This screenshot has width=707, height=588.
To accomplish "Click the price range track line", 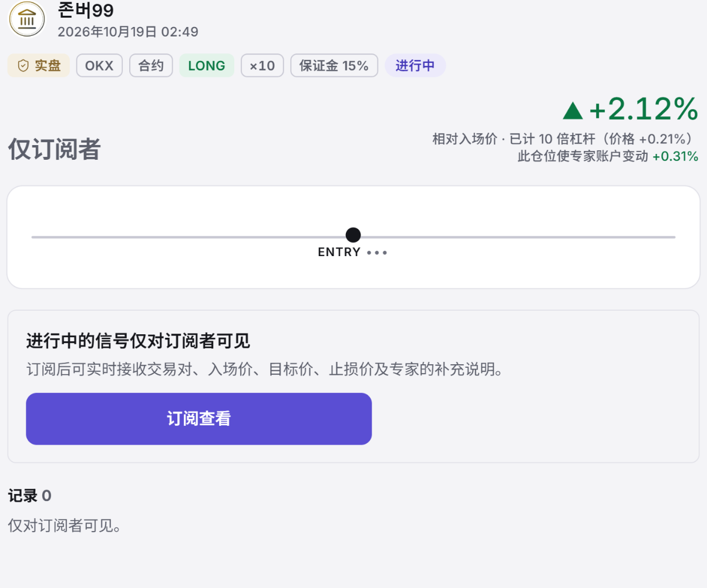I will pyautogui.click(x=353, y=237).
